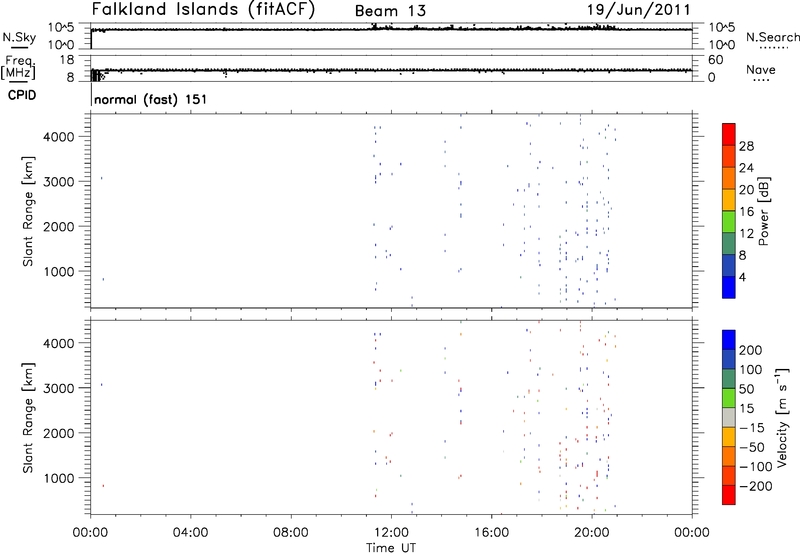Click the 'Velocity [m s-1]' colorbar title
This screenshot has width=800, height=554.
click(782, 417)
